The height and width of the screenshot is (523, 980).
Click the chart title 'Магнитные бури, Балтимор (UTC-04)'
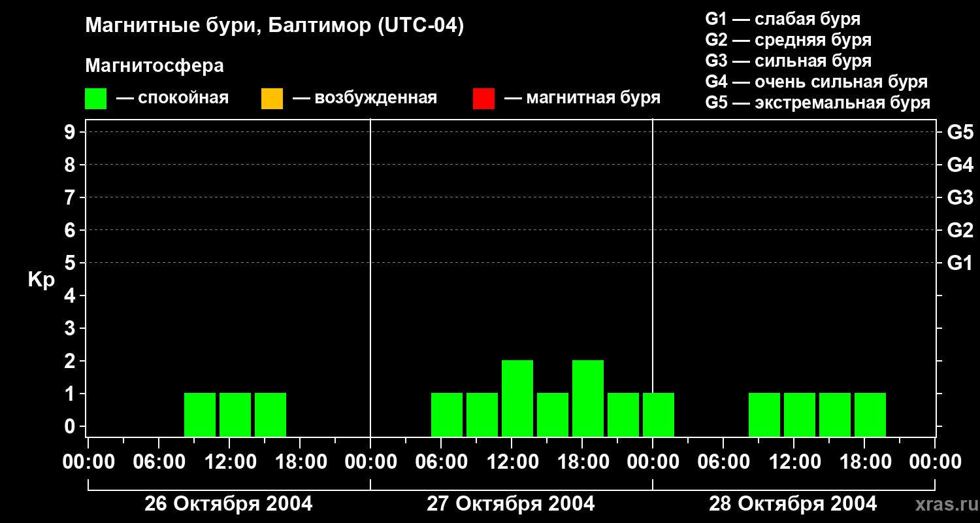(274, 26)
